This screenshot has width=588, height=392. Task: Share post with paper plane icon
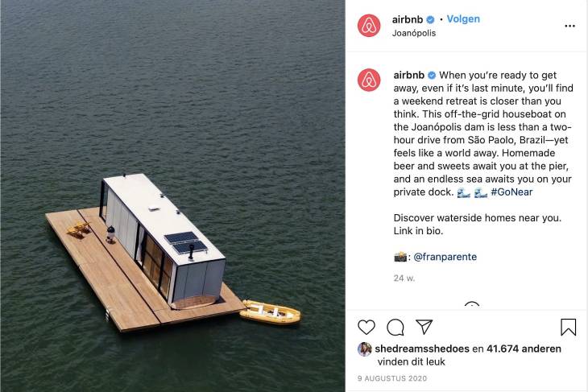coord(424,327)
